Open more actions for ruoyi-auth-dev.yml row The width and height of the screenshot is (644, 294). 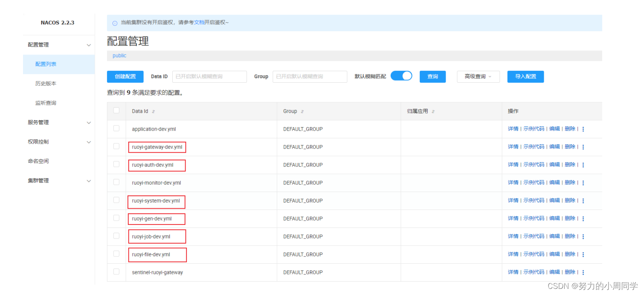583,165
